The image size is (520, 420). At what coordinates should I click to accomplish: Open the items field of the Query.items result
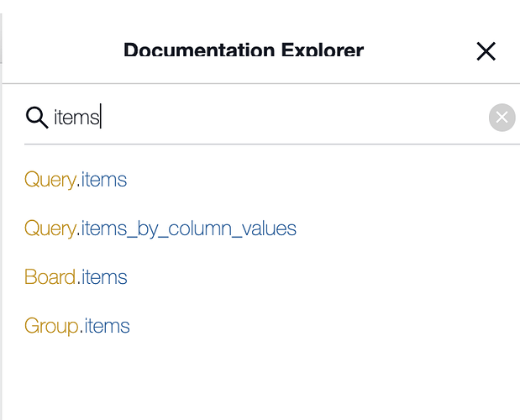(104, 180)
